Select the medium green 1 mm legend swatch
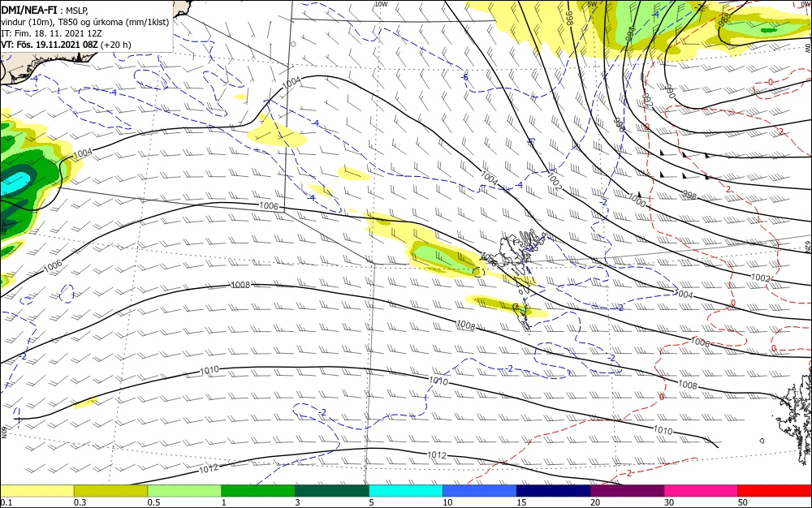Screen dimensions: 812x508 click(x=258, y=491)
